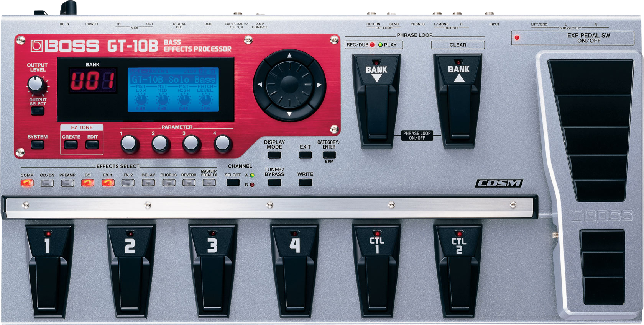
Task: Click the dial's up arrow
Action: coord(289,56)
